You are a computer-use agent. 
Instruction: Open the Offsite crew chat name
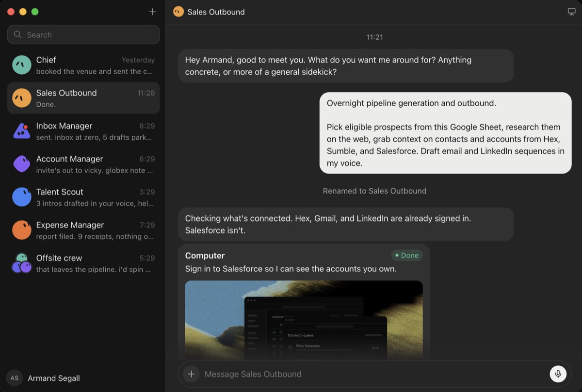[59, 258]
